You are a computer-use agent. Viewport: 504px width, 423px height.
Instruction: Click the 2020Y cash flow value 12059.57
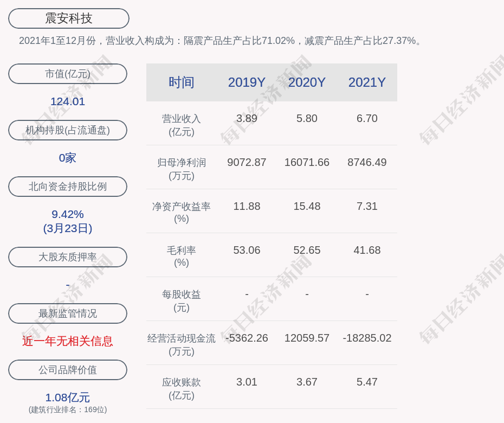tap(307, 338)
